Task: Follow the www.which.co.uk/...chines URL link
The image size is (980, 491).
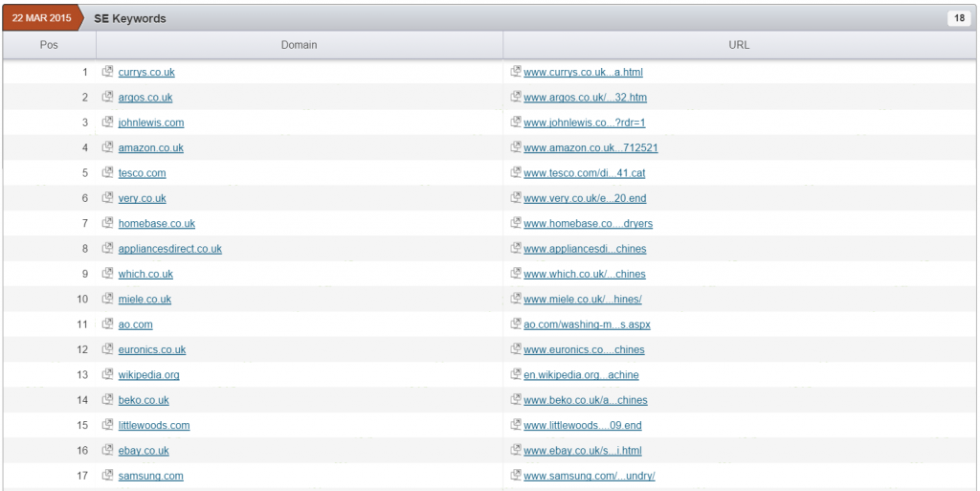Action: pos(585,274)
